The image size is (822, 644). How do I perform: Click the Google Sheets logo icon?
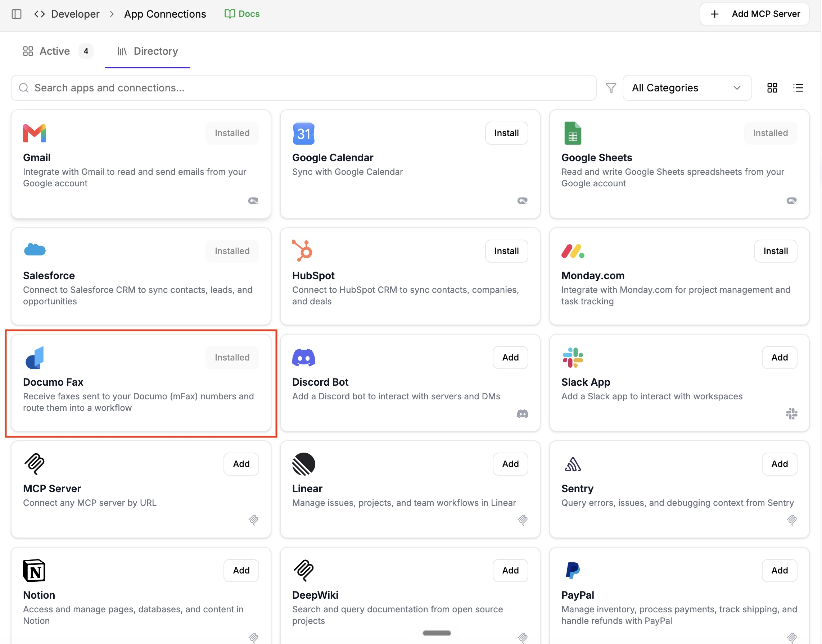pos(573,133)
